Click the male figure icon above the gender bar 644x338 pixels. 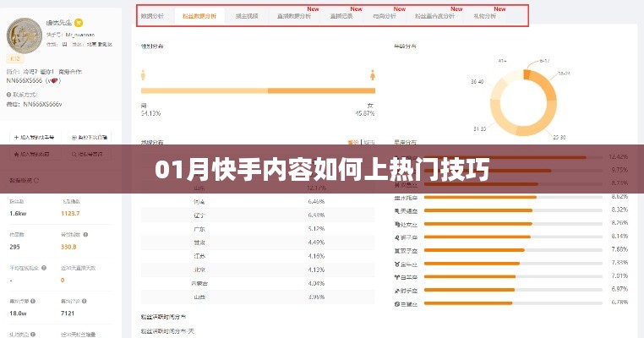click(x=143, y=74)
